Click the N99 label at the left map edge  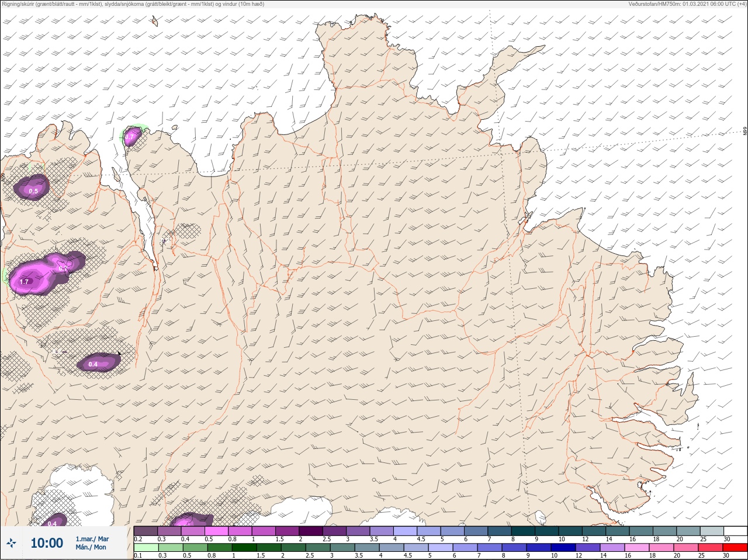4,177
